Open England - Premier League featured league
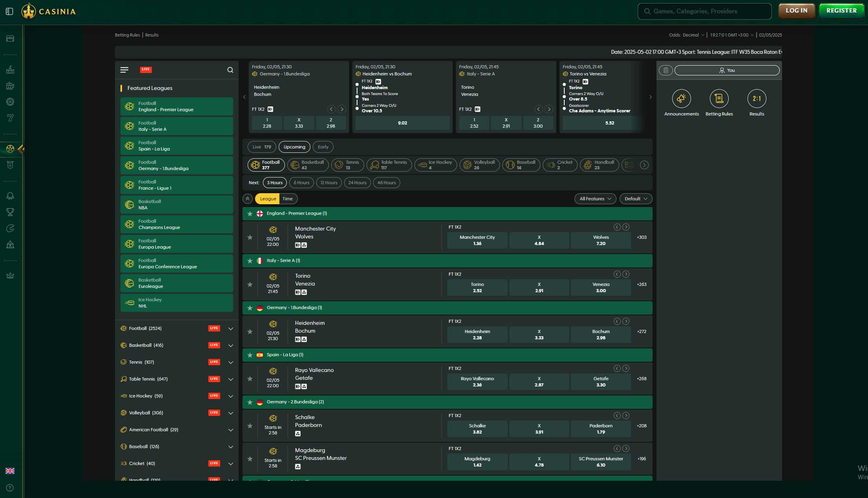 pos(177,106)
